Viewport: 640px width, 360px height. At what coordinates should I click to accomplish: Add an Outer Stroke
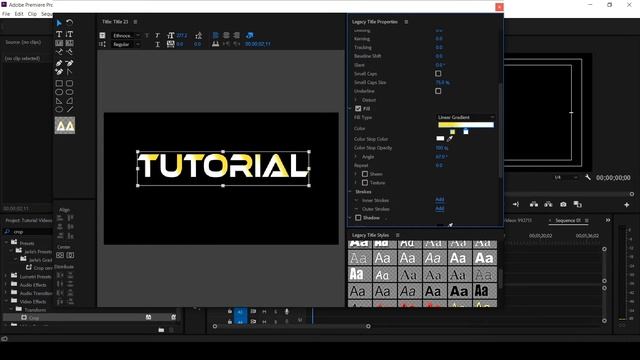pos(440,209)
